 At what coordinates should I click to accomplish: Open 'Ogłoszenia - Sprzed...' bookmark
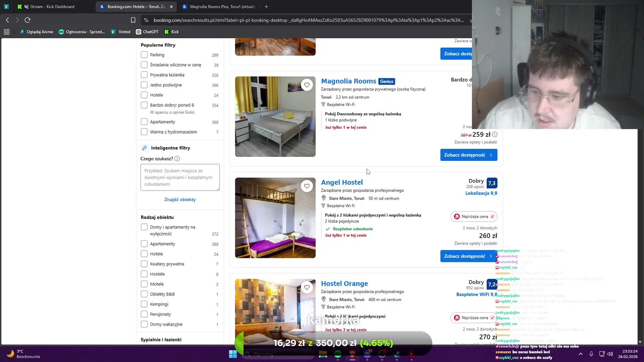coord(82,32)
